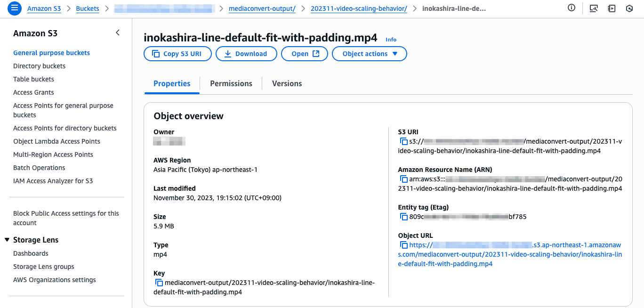This screenshot has width=644, height=308.
Task: Click the hexagon settings icon in top bar
Action: 629,8
